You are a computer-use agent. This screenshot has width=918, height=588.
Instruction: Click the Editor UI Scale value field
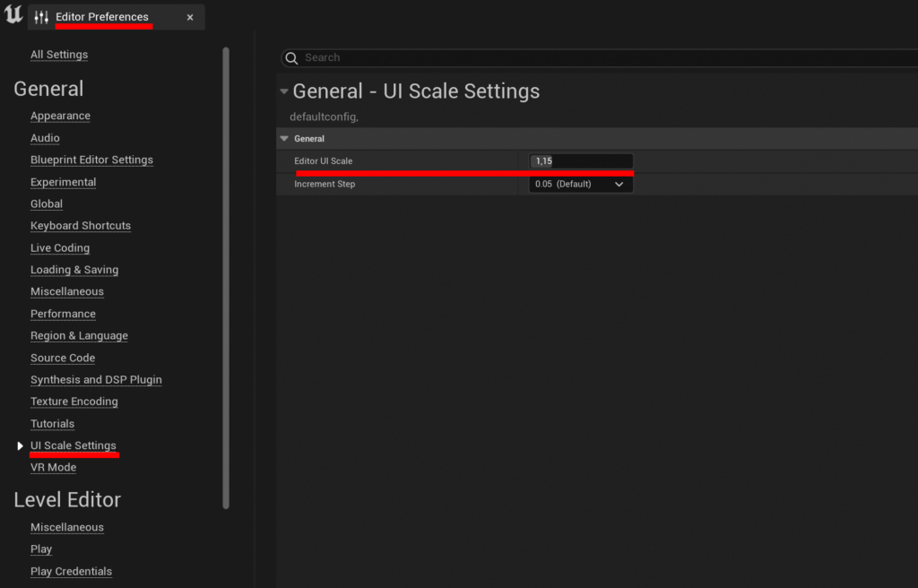tap(581, 161)
